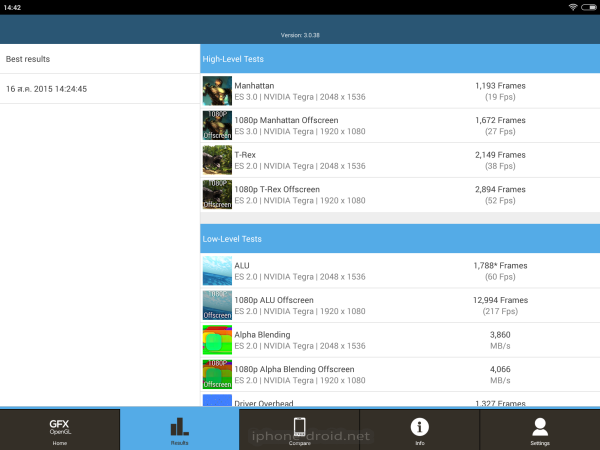Select the 1080p T-Rex Offscreen name
The image size is (600, 450).
[277, 189]
